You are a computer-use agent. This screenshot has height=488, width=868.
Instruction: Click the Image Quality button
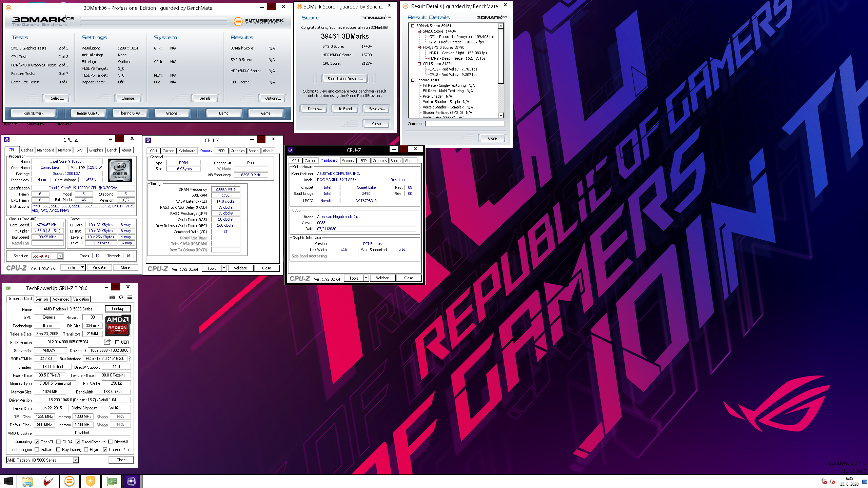click(89, 113)
